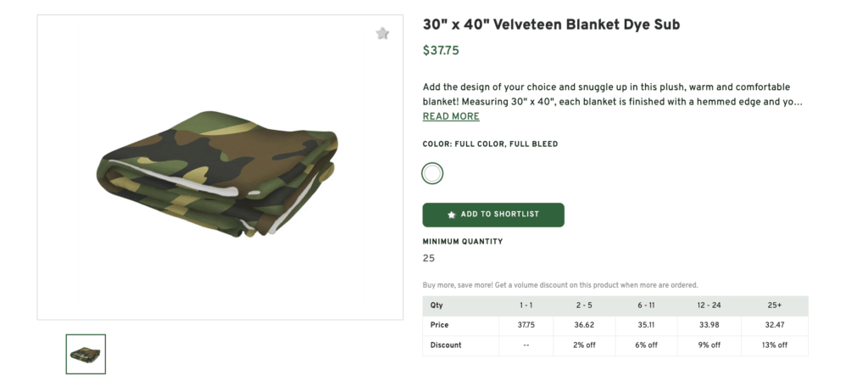Click the Discount row label
Image resolution: width=868 pixels, height=381 pixels.
tap(446, 345)
